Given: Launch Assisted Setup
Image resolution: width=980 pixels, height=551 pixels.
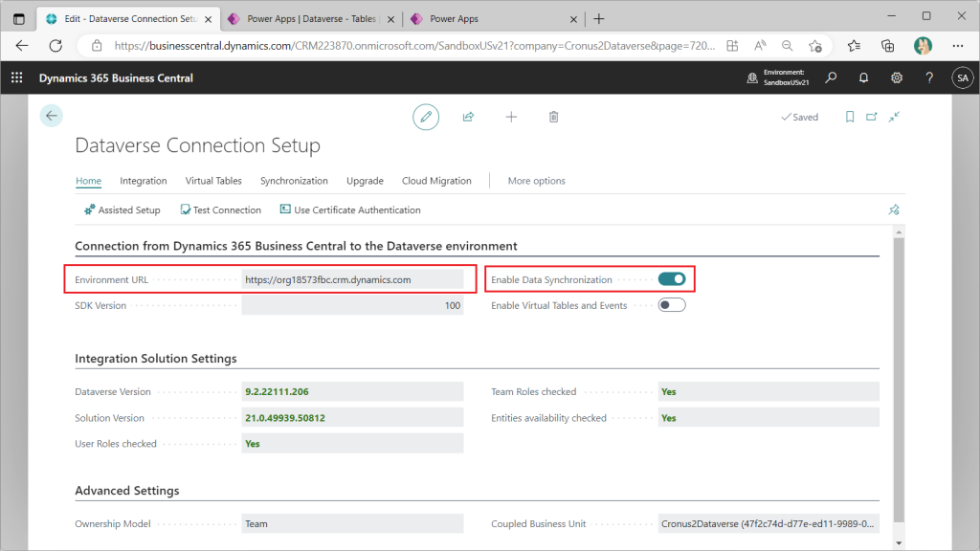Looking at the screenshot, I should (x=122, y=209).
